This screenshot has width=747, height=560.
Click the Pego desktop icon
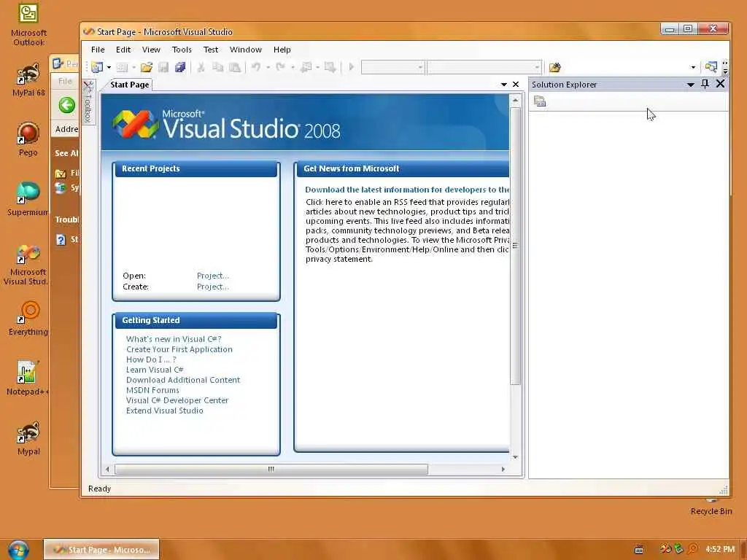coord(28,139)
